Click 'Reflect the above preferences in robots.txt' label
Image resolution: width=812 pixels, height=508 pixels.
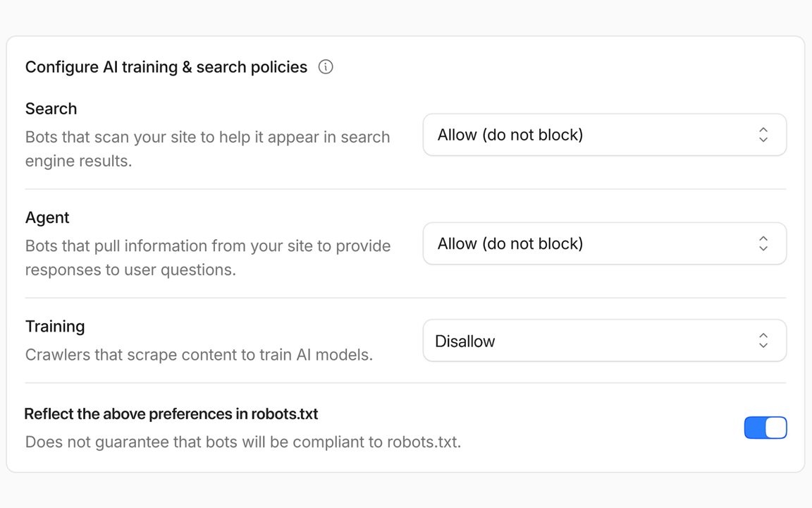point(171,413)
